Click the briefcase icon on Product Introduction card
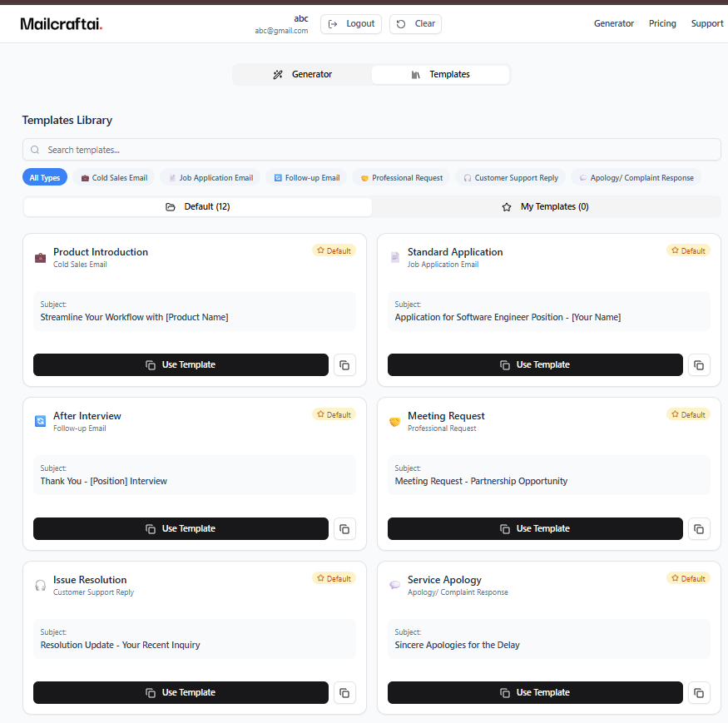 point(40,258)
